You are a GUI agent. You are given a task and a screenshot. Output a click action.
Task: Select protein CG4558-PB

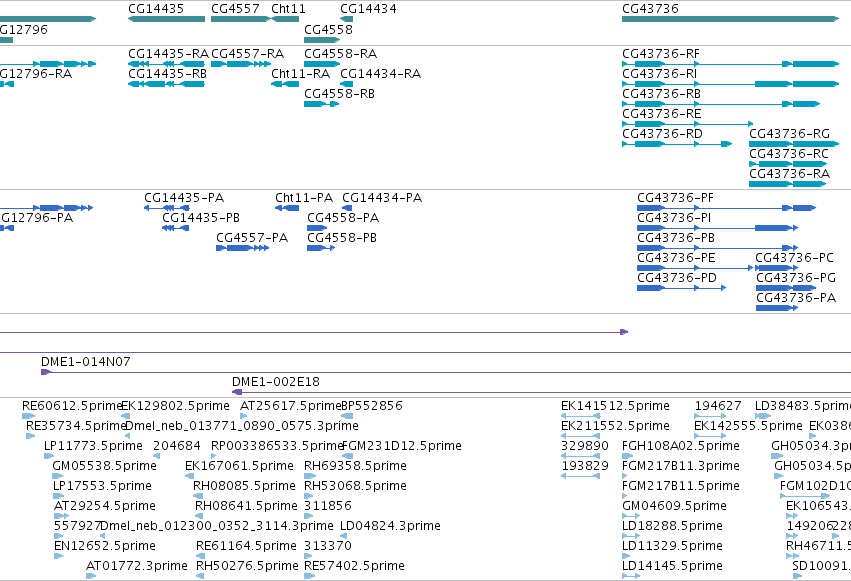tap(342, 238)
